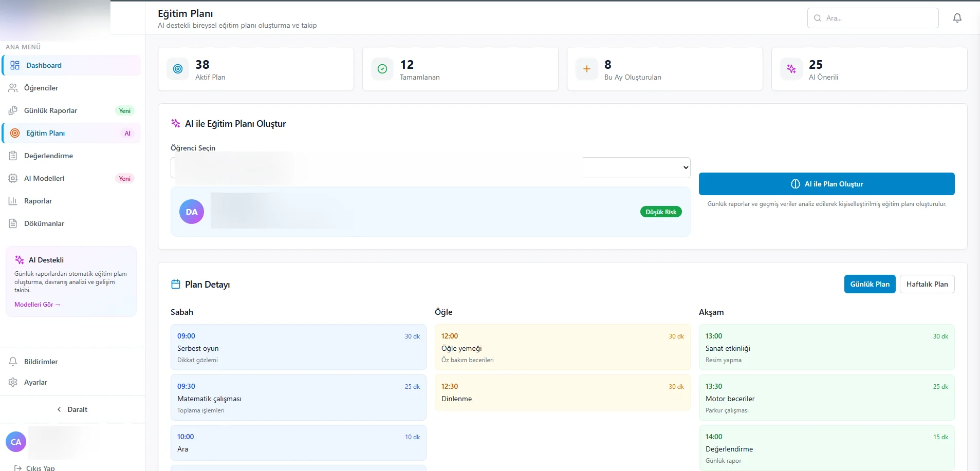Open the Raporlar section

pos(39,200)
